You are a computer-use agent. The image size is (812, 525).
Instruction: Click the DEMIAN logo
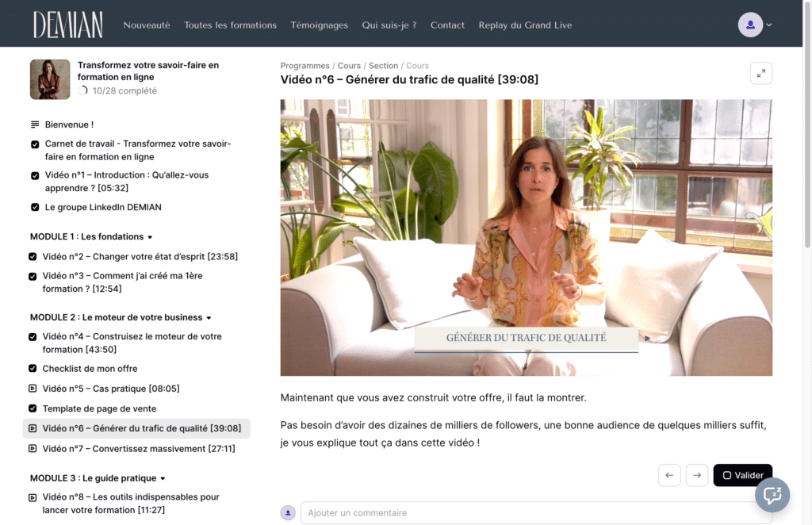pyautogui.click(x=67, y=25)
